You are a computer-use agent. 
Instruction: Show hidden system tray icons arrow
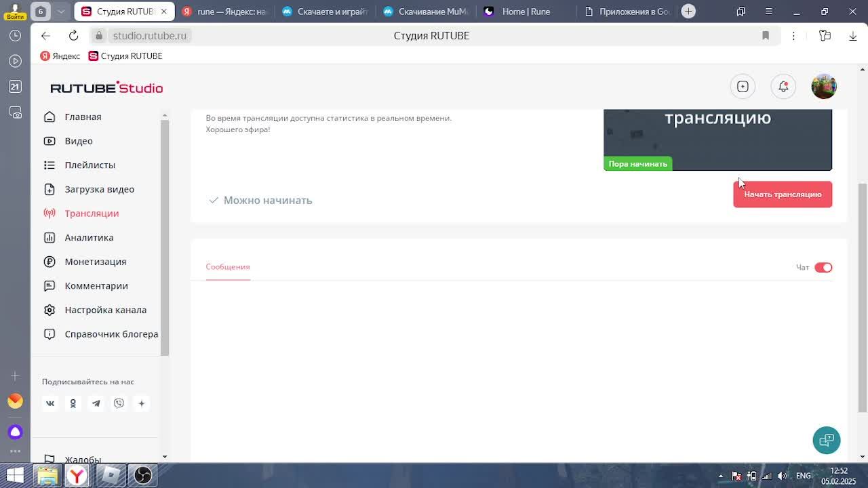pos(720,476)
